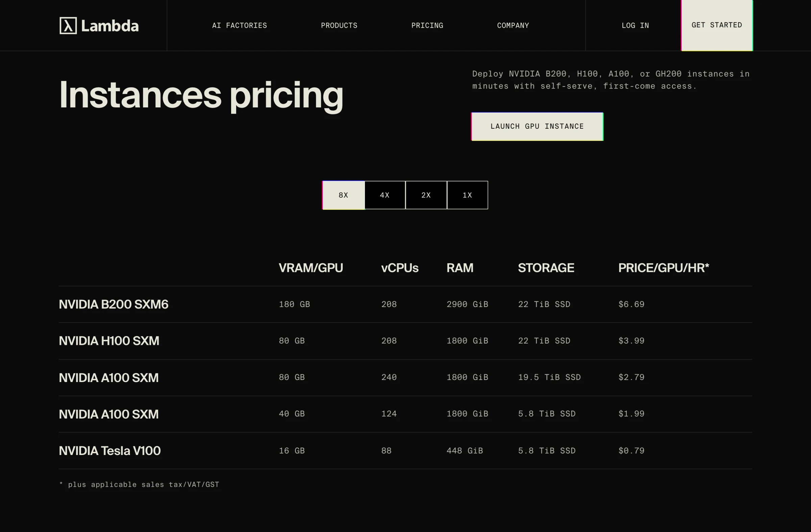Click the sales tax/VAT/GST footnote
The image size is (811, 532).
[139, 485]
